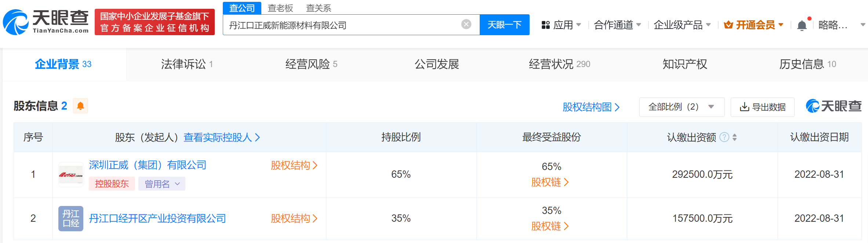
Task: Click the 持股比例 column header
Action: pyautogui.click(x=401, y=137)
